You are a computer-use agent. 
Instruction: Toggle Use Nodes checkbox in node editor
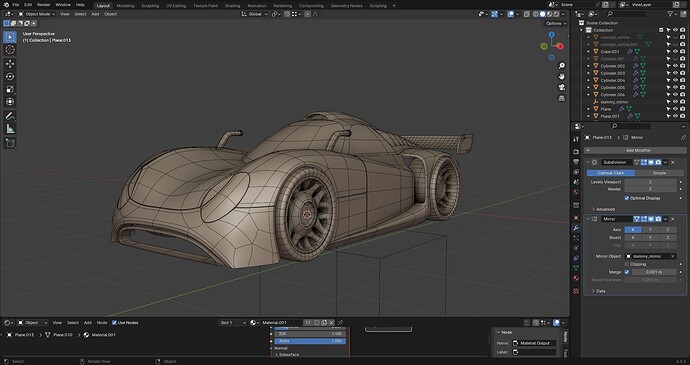point(114,323)
